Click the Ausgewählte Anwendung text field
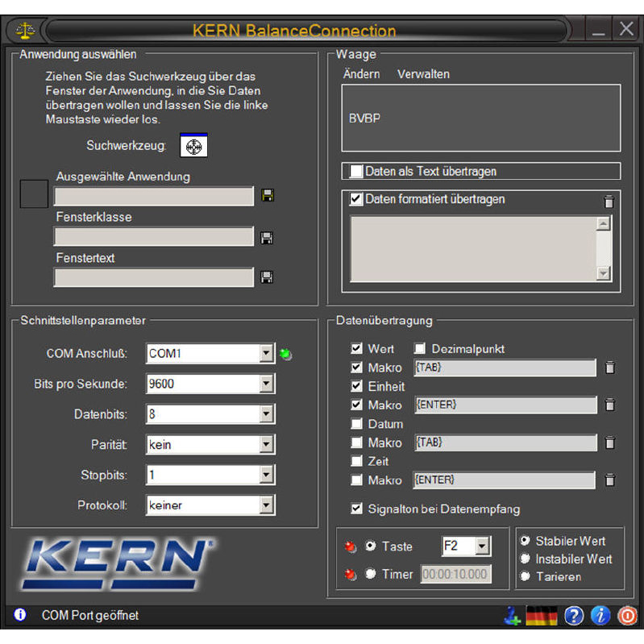This screenshot has height=644, width=644. point(154,197)
